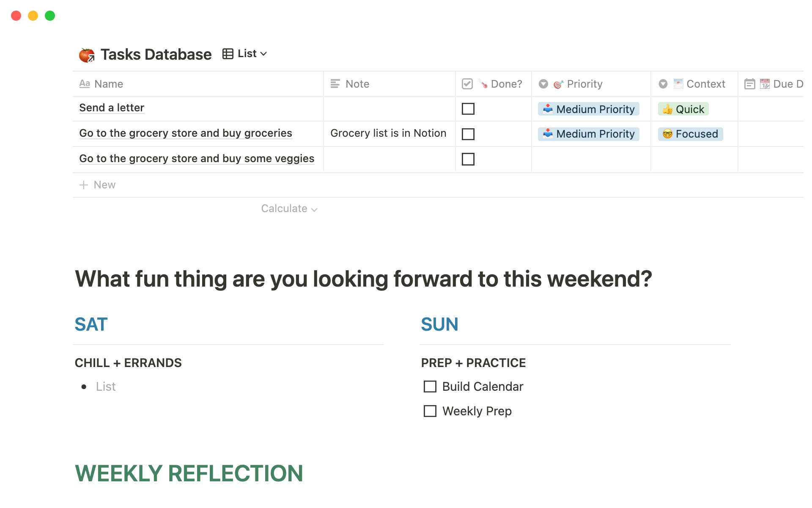This screenshot has width=812, height=508.
Task: Tick the Build Calendar checkbox
Action: (430, 387)
